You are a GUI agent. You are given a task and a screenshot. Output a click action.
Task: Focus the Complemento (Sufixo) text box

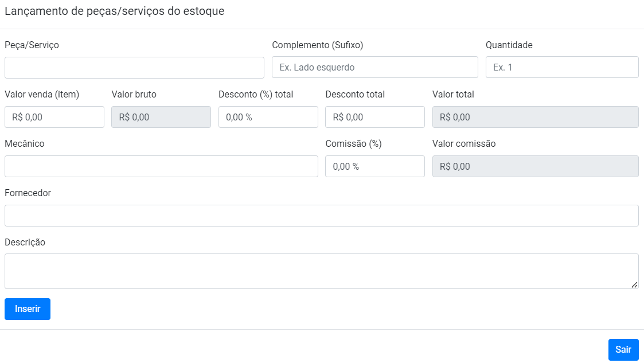[374, 67]
